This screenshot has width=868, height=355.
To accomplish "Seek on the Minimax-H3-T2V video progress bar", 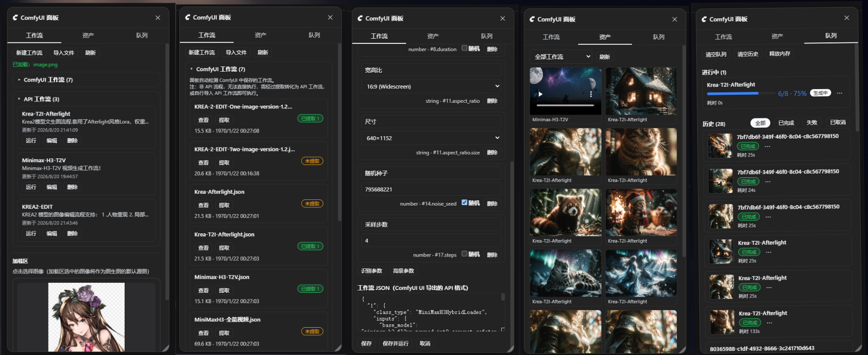I will (565, 106).
